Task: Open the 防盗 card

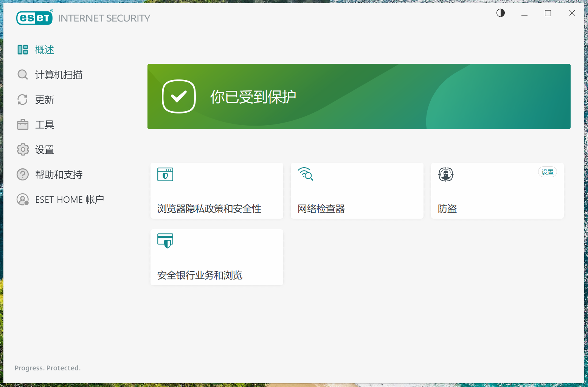Action: pyautogui.click(x=497, y=191)
